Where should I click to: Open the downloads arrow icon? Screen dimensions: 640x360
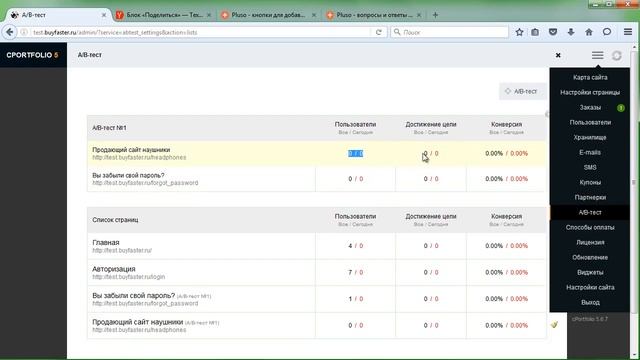coord(571,32)
